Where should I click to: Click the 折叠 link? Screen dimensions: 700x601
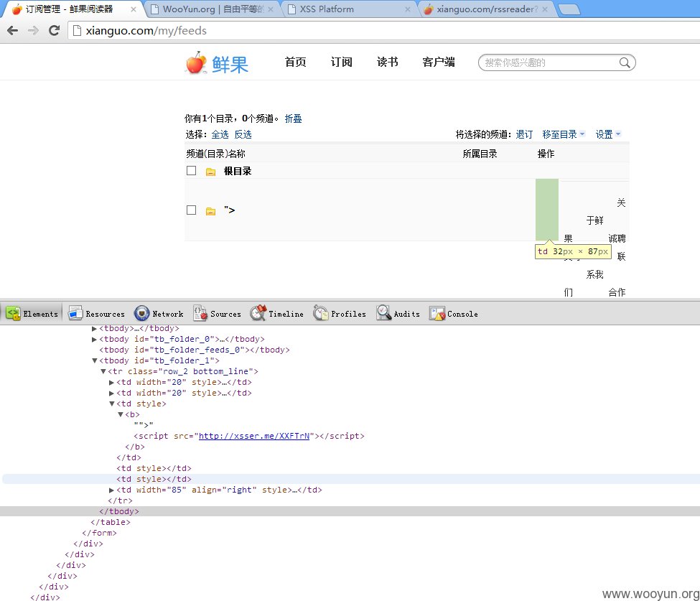[294, 118]
